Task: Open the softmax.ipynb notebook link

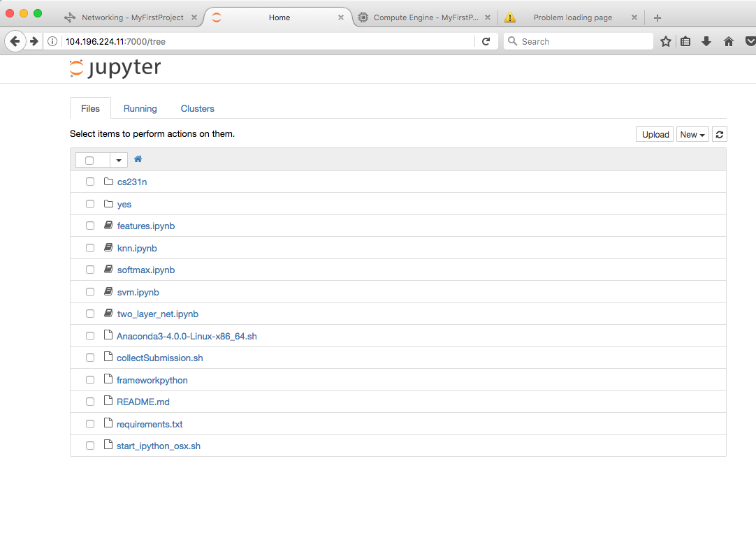Action: pos(146,270)
